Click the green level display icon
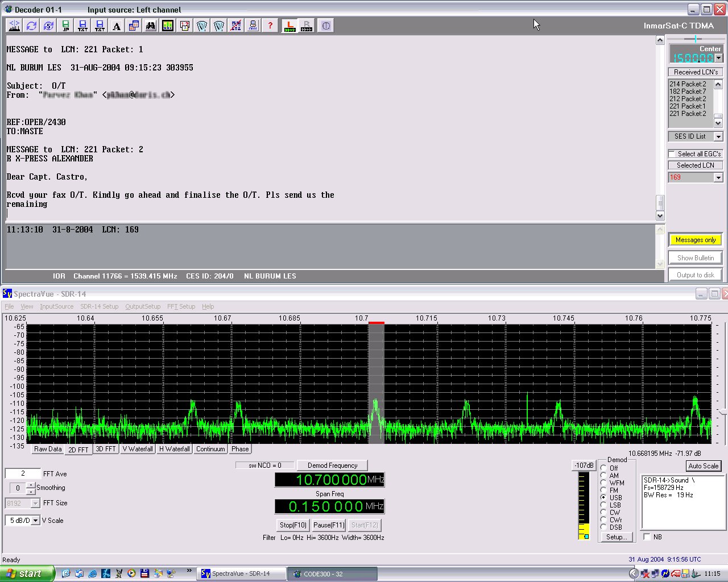Screen dimensions: 728x582 coord(168,26)
